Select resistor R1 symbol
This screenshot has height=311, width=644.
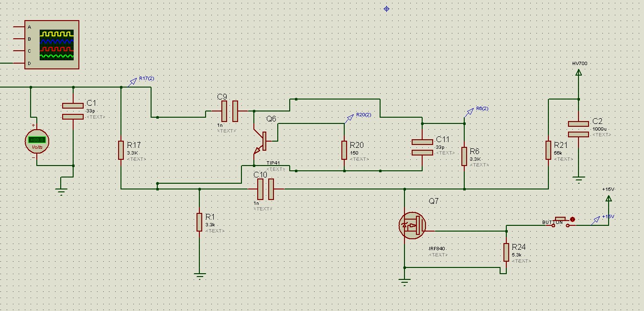[x=199, y=222]
